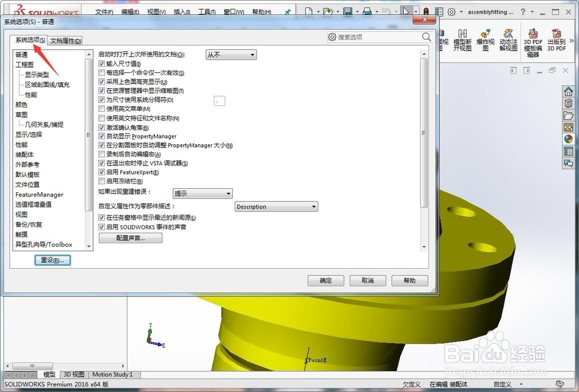Screen dimensions: 579x392
Task: Open SOLIDWORKS Resources home tab in task pane
Action: (569, 91)
